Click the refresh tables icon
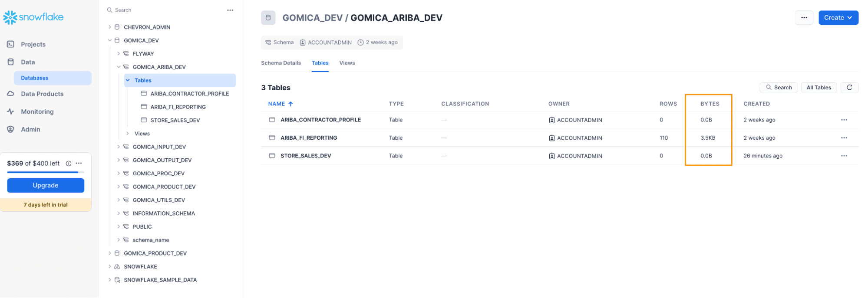This screenshot has height=298, width=868. point(849,88)
